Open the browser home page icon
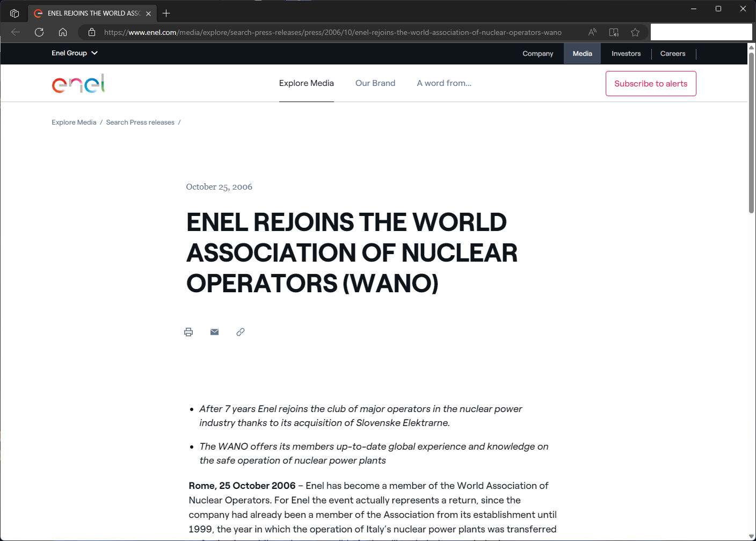 [63, 32]
